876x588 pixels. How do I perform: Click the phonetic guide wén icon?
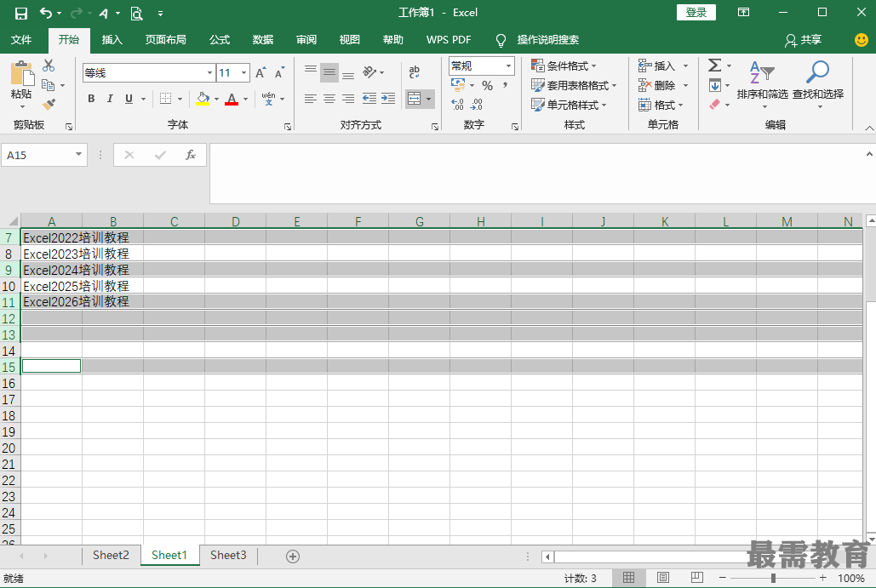269,99
